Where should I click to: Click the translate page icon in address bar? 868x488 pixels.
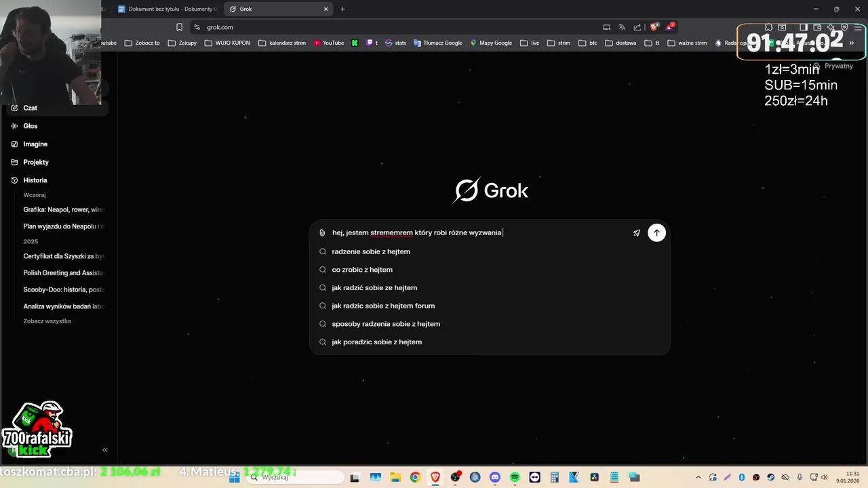[622, 27]
